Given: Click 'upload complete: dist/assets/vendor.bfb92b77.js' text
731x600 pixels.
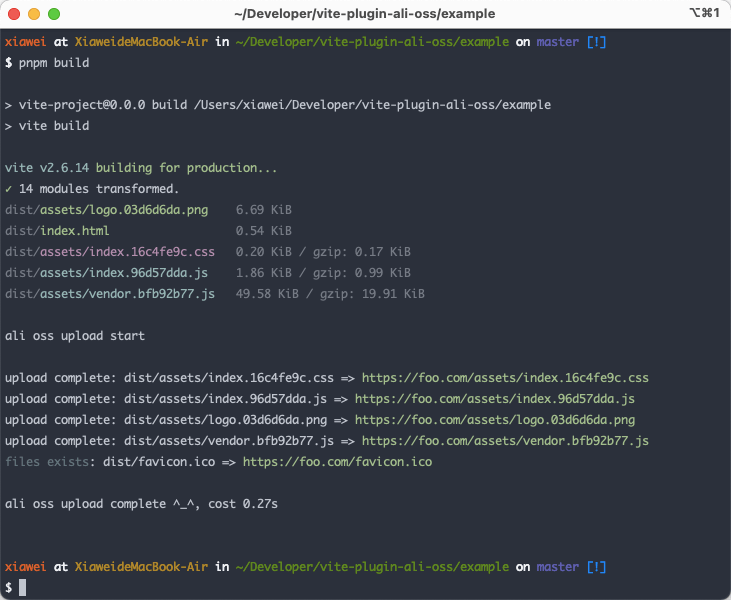Looking at the screenshot, I should pos(169,441).
